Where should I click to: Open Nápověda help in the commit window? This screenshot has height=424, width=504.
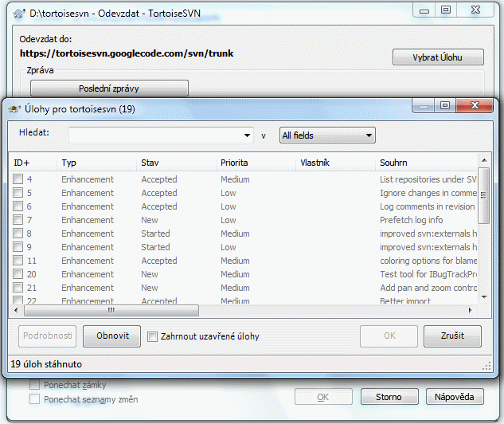pyautogui.click(x=455, y=397)
